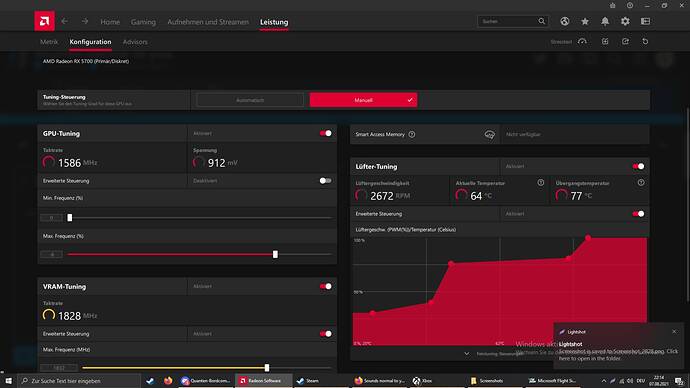Toggle Lüfter Erweiterte Steuerung switch
Screen dimensions: 690x388
(x=639, y=214)
